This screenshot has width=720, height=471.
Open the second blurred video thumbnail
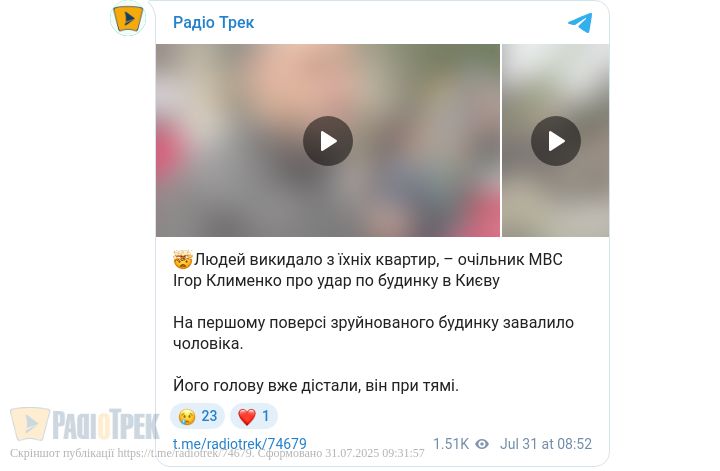(556, 140)
